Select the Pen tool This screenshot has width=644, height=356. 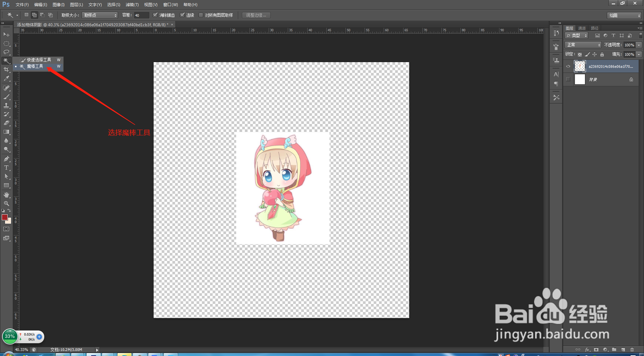[x=6, y=159]
